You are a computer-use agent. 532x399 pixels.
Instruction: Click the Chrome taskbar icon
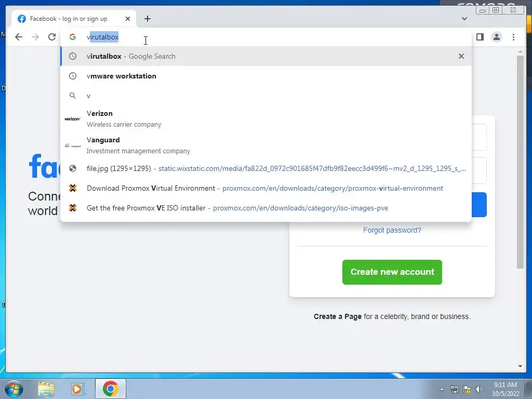coord(111,389)
